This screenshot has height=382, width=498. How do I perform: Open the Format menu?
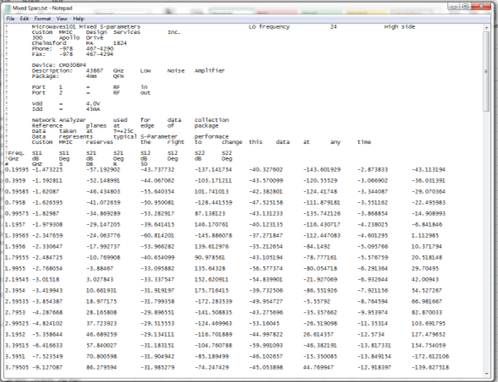click(x=42, y=19)
